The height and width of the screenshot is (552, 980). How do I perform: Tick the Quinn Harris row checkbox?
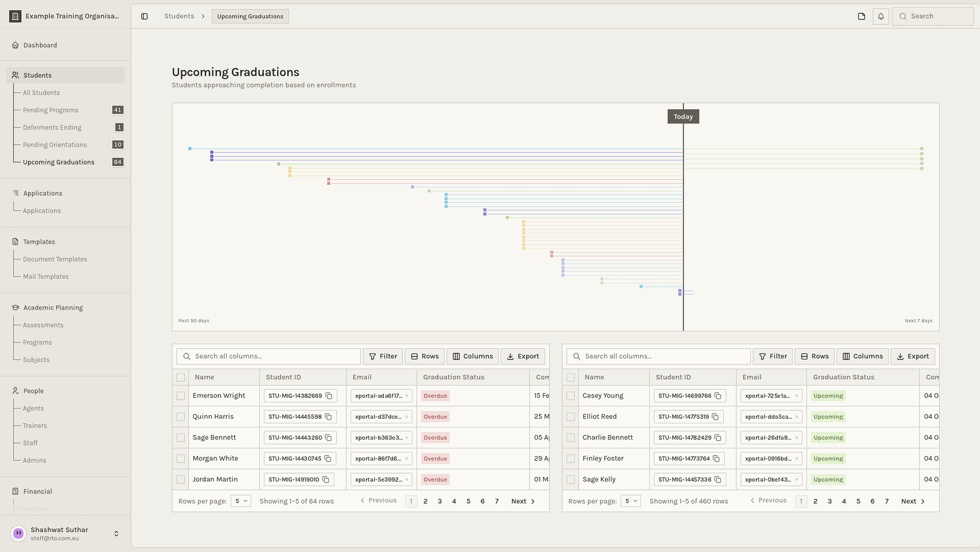[x=180, y=417]
